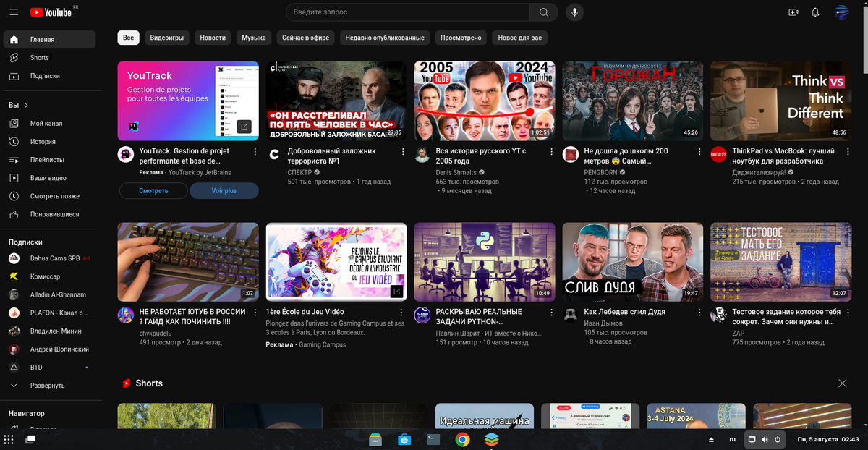Open the applications grid launcher
868x450 pixels.
(x=9, y=439)
